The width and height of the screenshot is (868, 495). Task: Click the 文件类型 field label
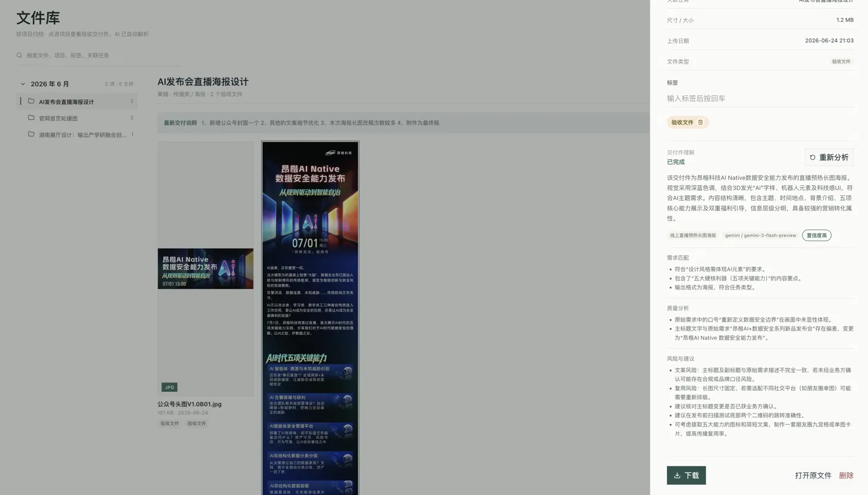point(678,61)
